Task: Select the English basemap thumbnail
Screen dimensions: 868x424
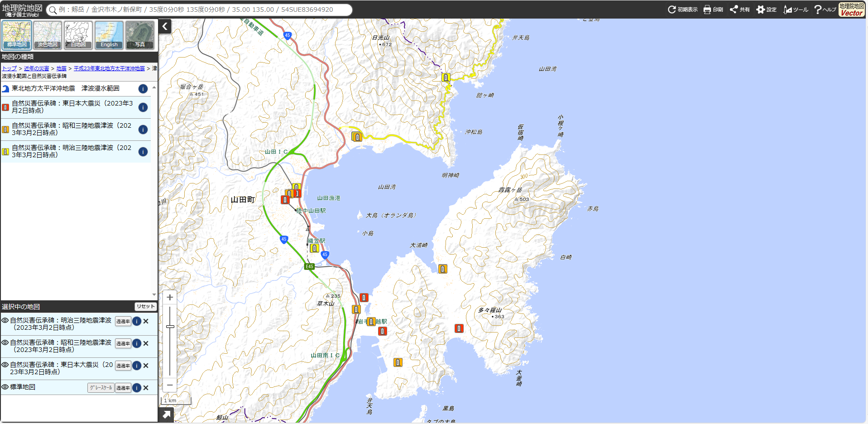Action: (x=109, y=35)
